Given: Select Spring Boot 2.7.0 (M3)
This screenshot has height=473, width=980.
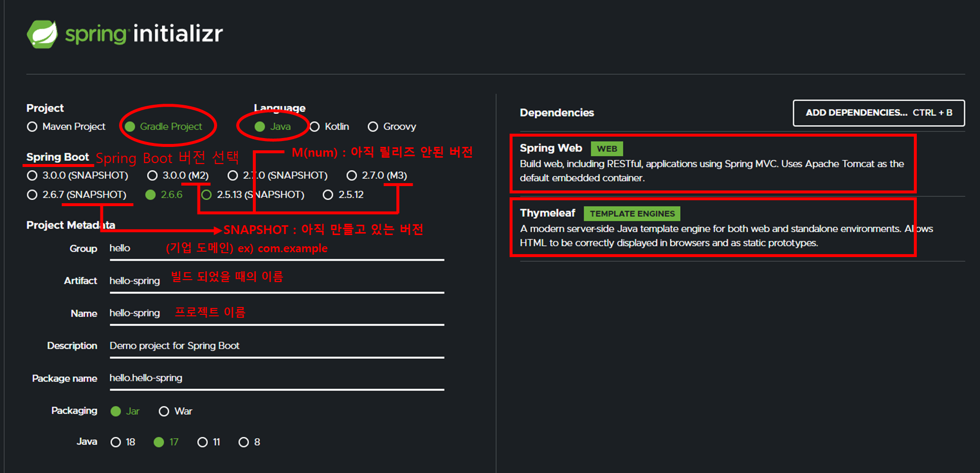Looking at the screenshot, I should click(377, 175).
